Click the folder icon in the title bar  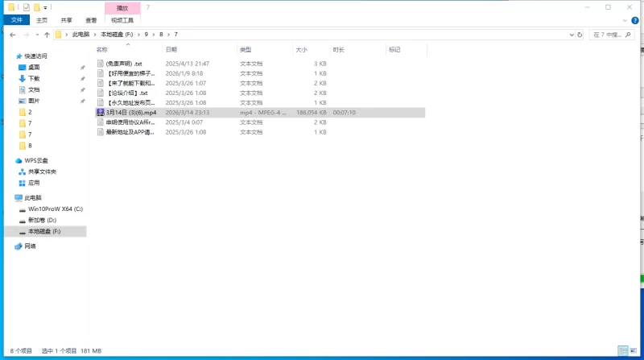tap(11, 7)
